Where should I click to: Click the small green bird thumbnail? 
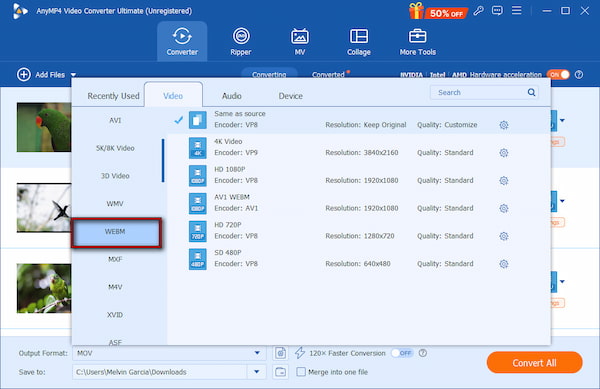44,288
